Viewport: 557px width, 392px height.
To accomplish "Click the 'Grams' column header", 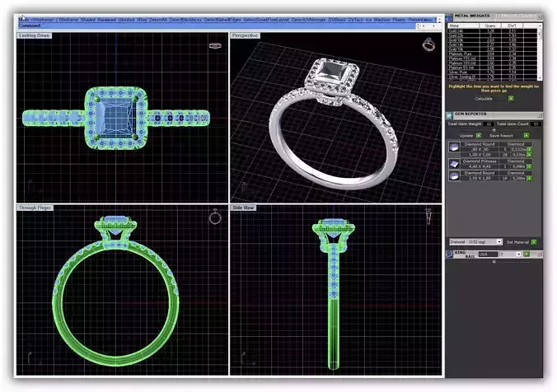I will pos(490,26).
